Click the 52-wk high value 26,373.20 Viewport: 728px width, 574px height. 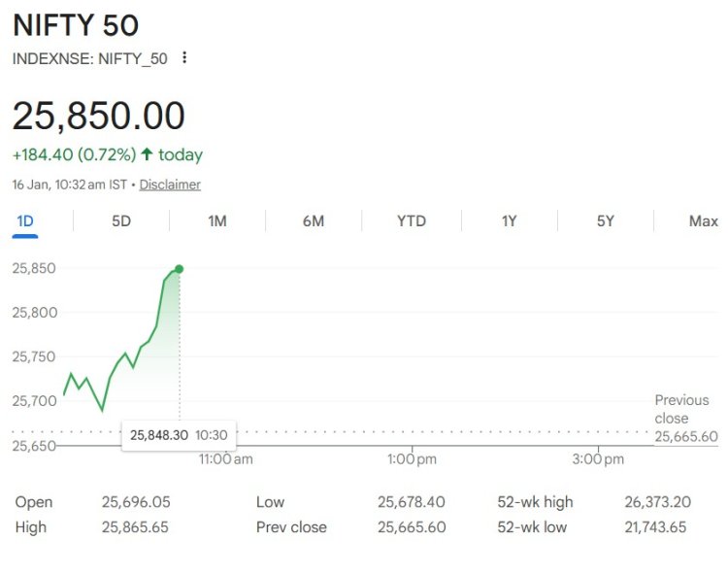pyautogui.click(x=657, y=502)
